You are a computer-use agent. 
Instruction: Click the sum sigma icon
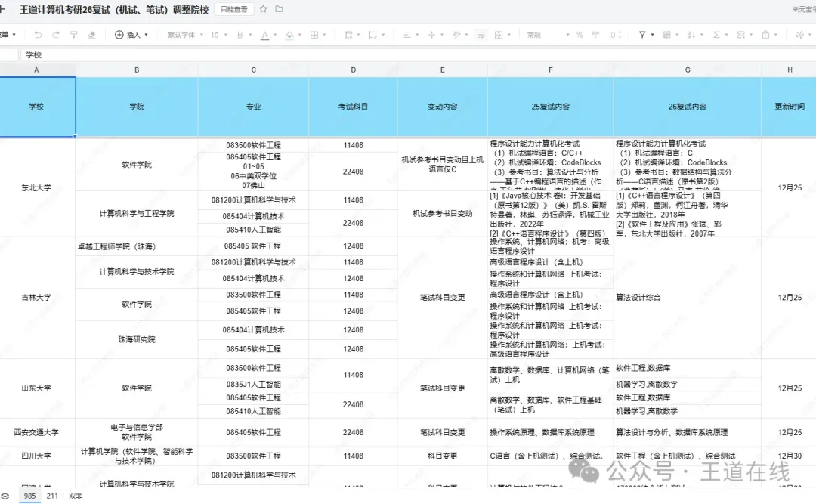pos(716,35)
